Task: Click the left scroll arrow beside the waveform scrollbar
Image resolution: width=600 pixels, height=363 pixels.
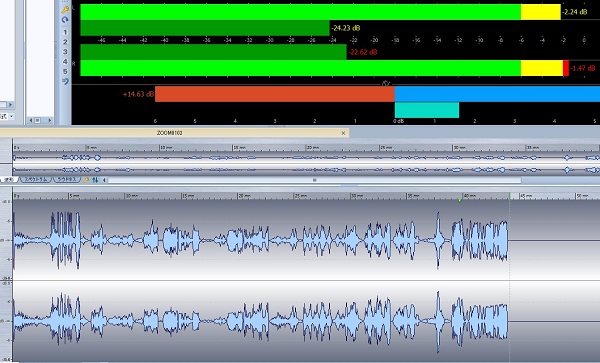Action: point(104,180)
